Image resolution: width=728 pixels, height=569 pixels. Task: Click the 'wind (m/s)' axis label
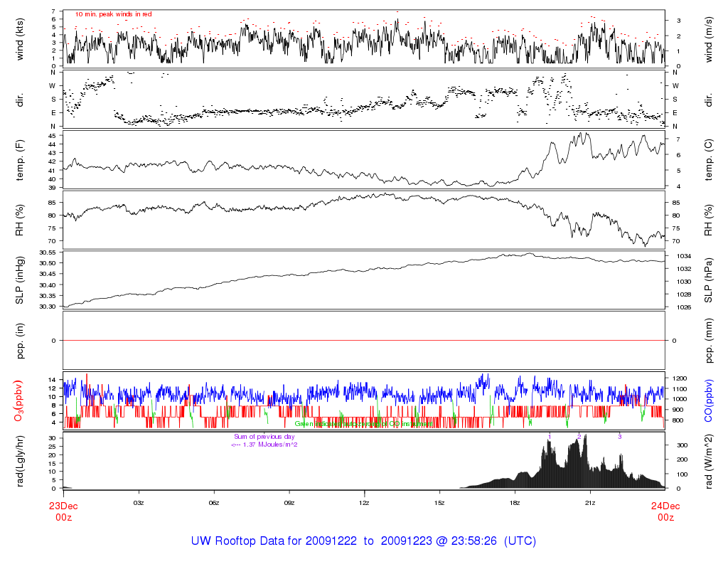(x=708, y=39)
